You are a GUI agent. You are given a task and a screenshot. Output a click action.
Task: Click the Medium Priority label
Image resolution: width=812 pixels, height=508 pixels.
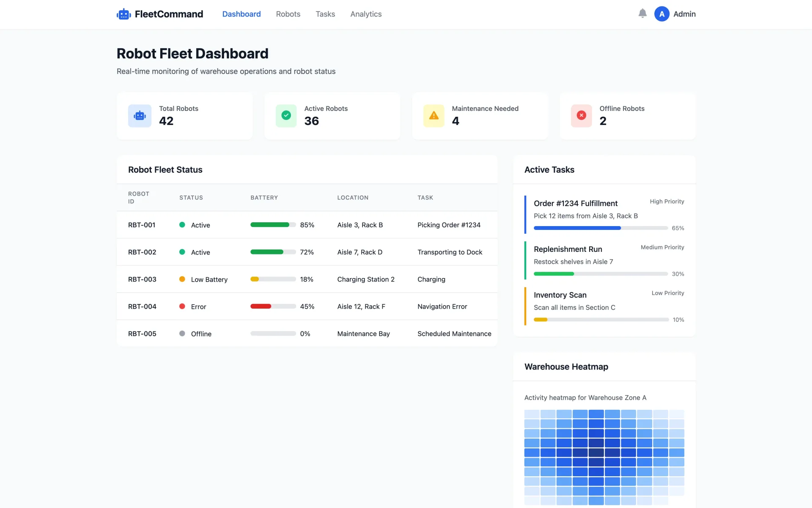(x=662, y=247)
